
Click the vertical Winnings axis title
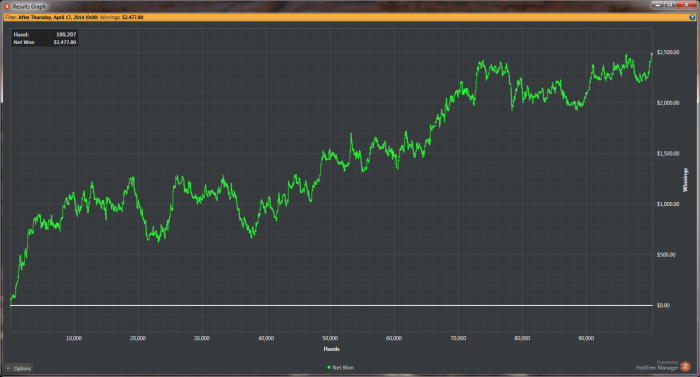[685, 180]
